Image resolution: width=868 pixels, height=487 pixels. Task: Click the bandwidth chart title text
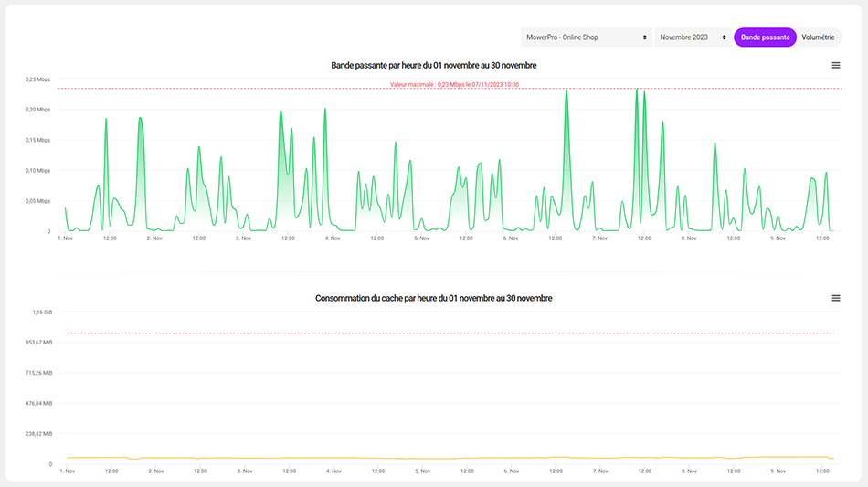pos(433,66)
